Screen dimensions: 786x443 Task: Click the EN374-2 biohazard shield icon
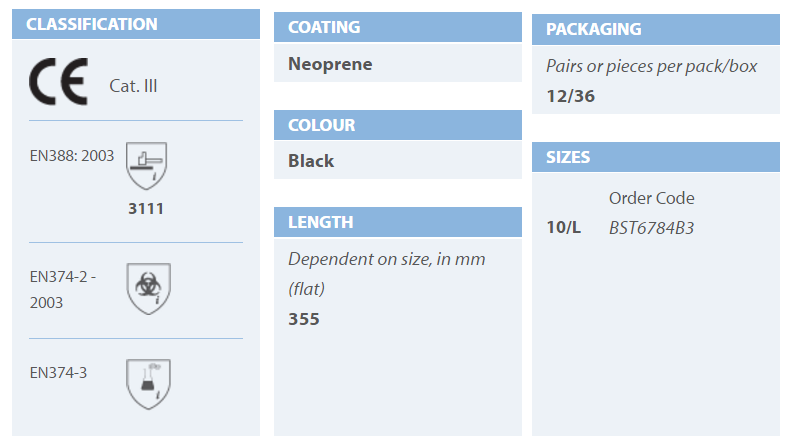pos(148,289)
